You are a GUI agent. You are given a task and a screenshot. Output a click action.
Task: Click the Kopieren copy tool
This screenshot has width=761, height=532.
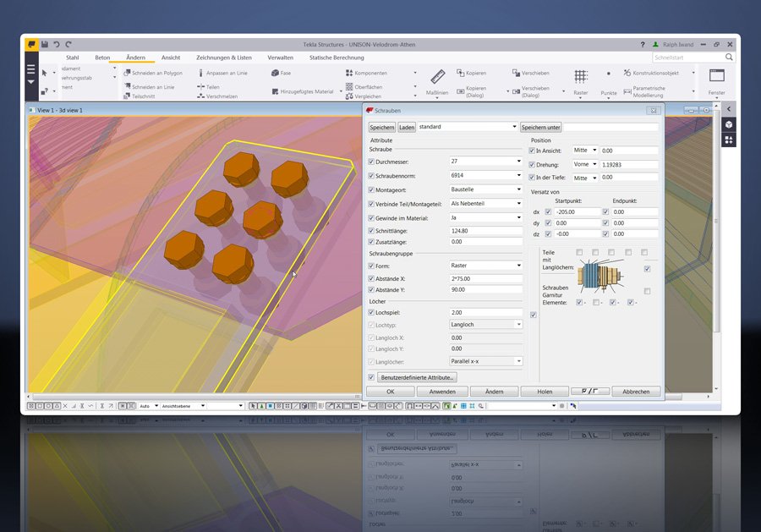click(471, 73)
